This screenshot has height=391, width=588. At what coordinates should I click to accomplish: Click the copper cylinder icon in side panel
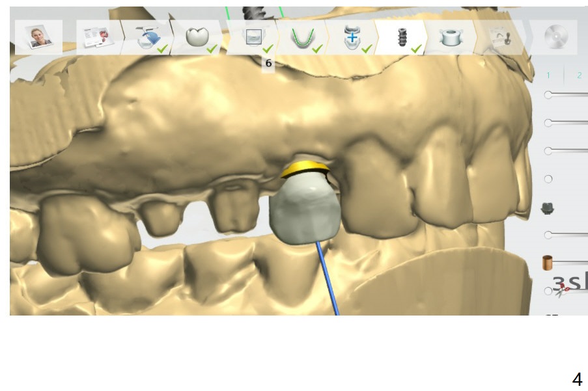tap(548, 262)
